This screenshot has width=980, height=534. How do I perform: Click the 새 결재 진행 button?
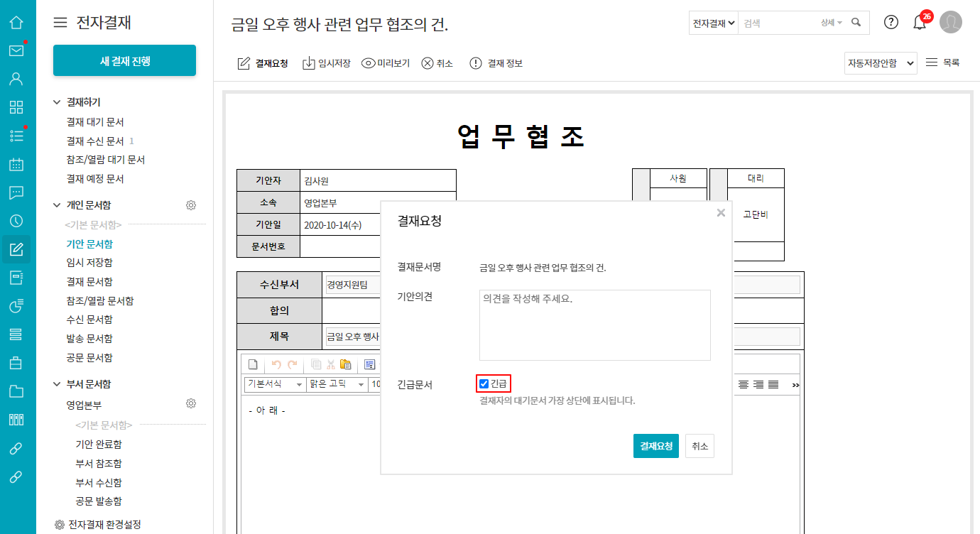coord(124,60)
